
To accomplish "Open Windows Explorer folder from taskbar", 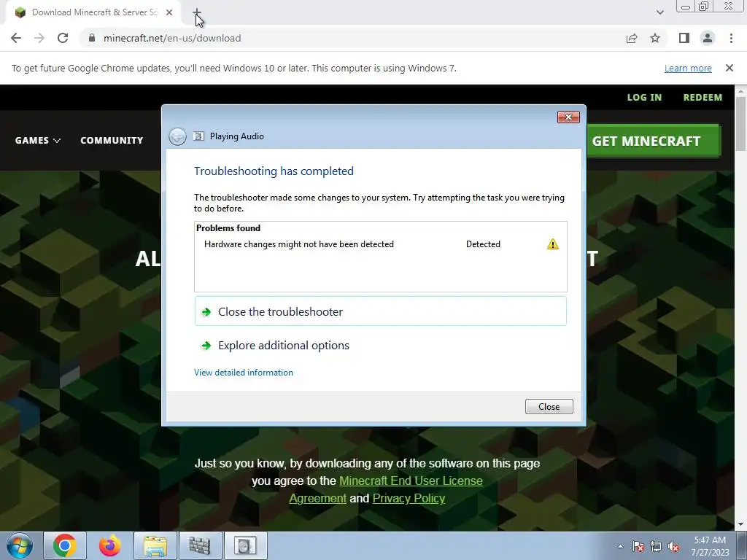I will (155, 545).
